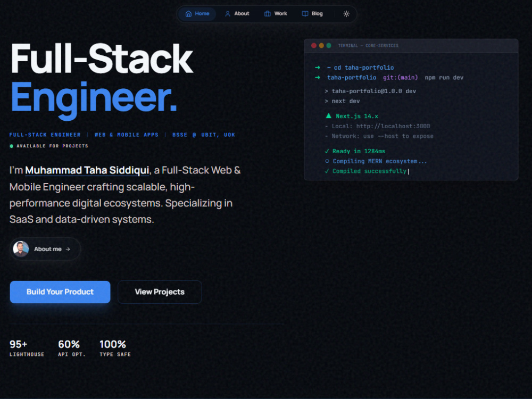Click the arrow in About me button
The height and width of the screenshot is (399, 532).
tap(68, 250)
